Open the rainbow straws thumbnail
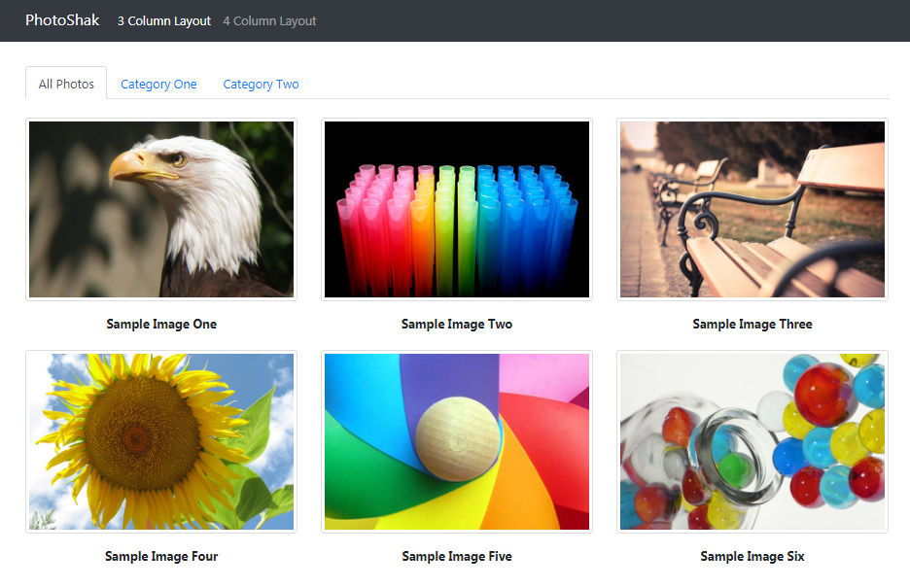 [457, 209]
